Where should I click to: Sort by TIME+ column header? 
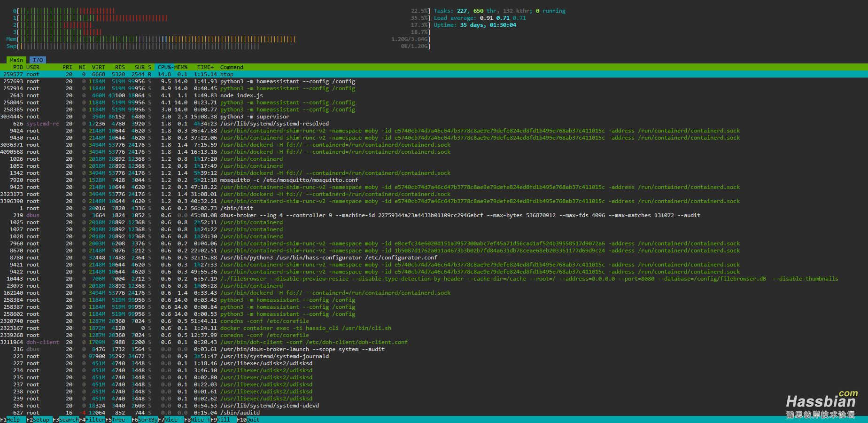(205, 67)
